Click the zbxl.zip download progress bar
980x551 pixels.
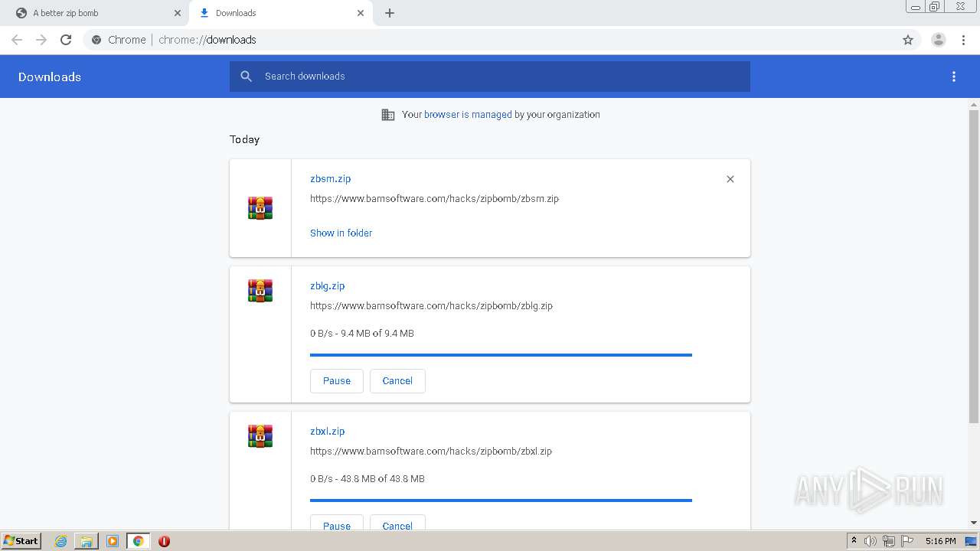pos(501,500)
